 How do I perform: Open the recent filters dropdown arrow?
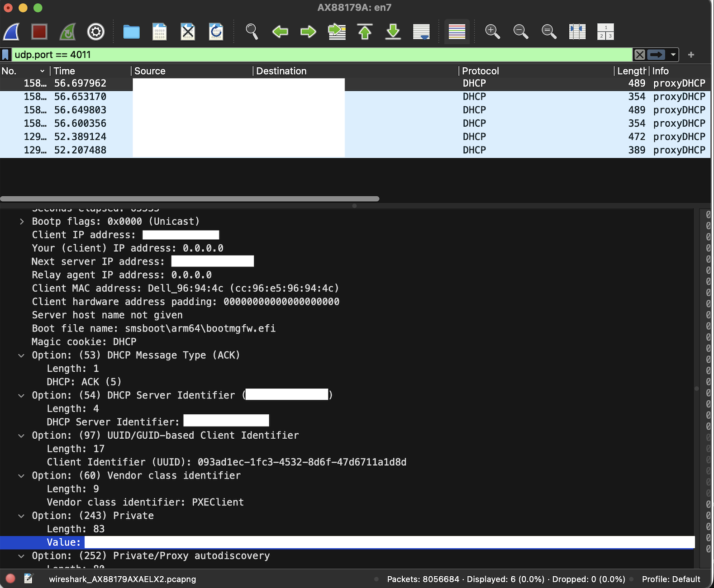(x=673, y=55)
